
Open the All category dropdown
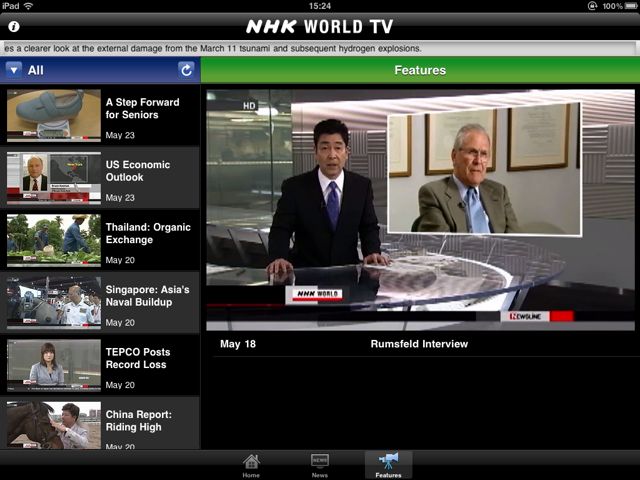13,70
